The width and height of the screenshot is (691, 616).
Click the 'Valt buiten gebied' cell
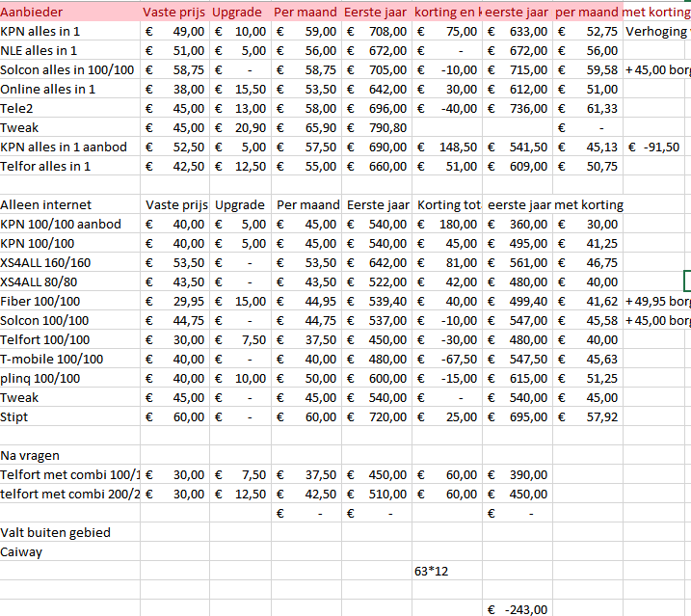pos(70,533)
